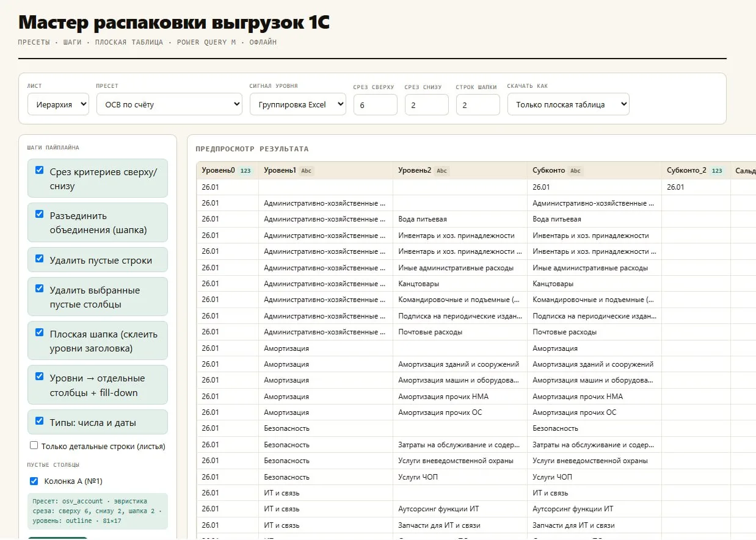Click the Abc type badge on Уровень1
Image resolution: width=756 pixels, height=540 pixels.
[307, 171]
